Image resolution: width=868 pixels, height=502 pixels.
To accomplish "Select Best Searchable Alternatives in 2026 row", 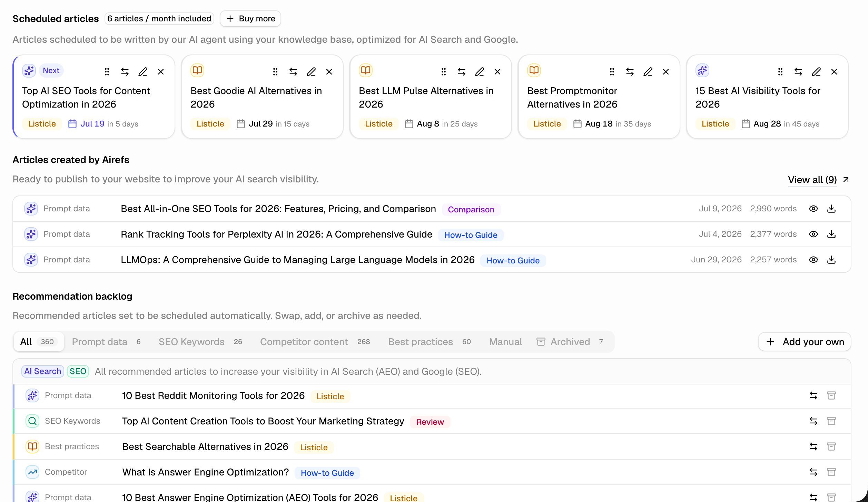I will pyautogui.click(x=432, y=446).
